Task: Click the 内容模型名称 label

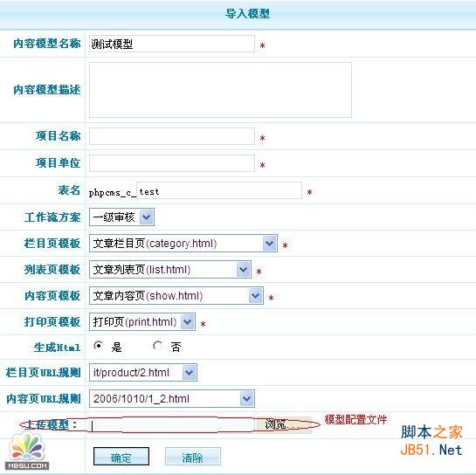Action: [x=47, y=44]
